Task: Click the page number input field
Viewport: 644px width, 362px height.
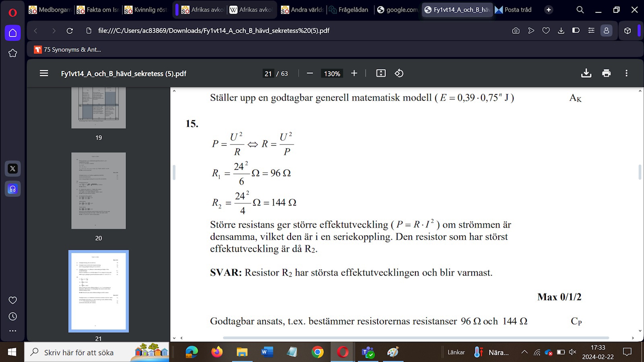Action: point(268,74)
